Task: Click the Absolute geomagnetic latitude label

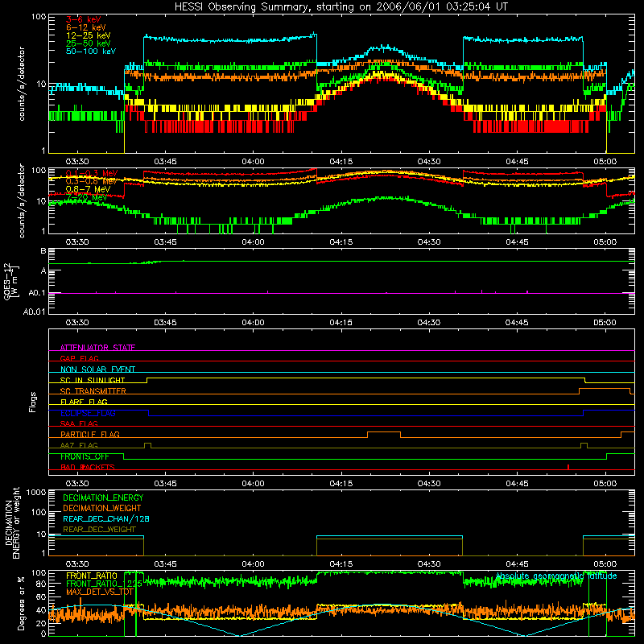Action: (x=556, y=576)
